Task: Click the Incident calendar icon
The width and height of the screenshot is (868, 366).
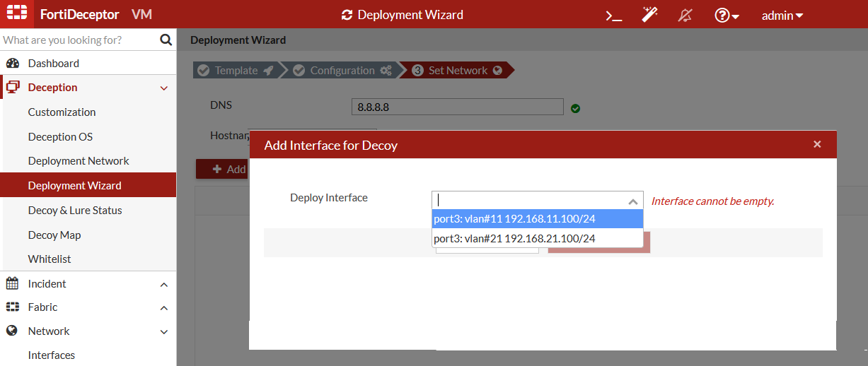Action: (x=13, y=284)
